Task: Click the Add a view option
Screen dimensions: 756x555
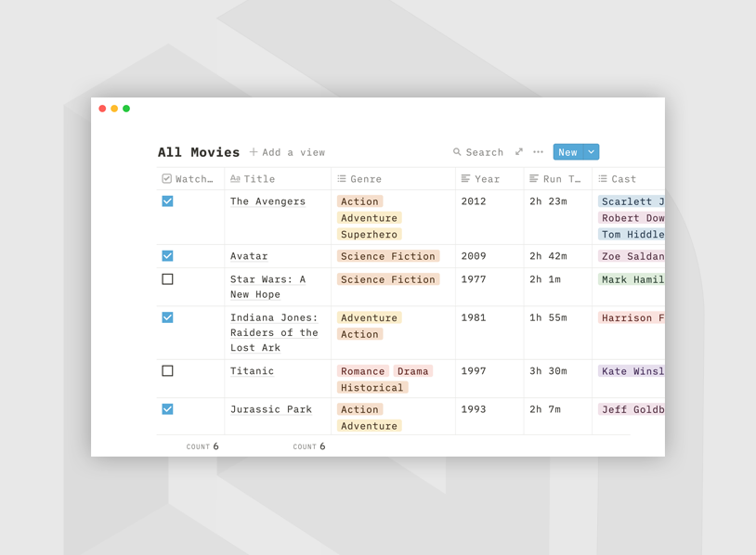Action: [x=293, y=152]
